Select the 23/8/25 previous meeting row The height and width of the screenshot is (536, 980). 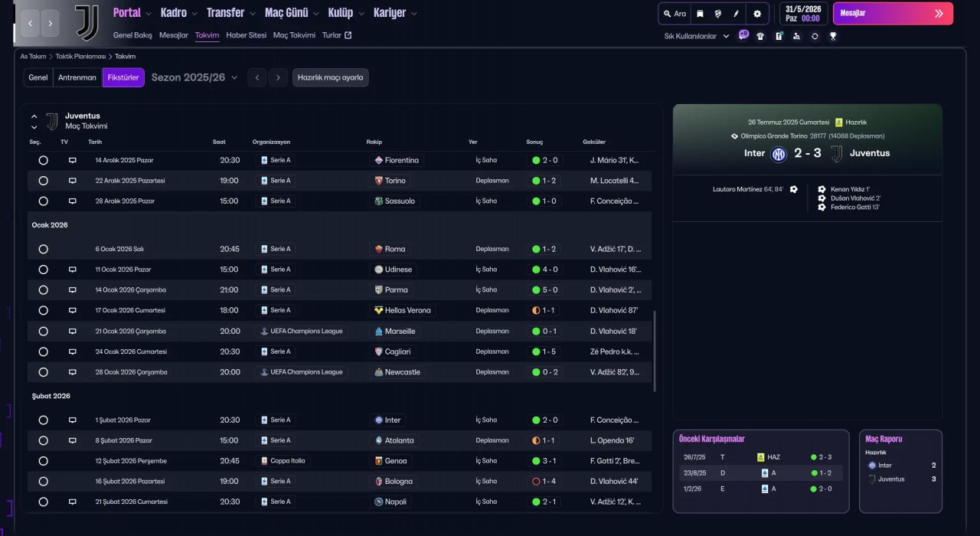click(x=761, y=473)
